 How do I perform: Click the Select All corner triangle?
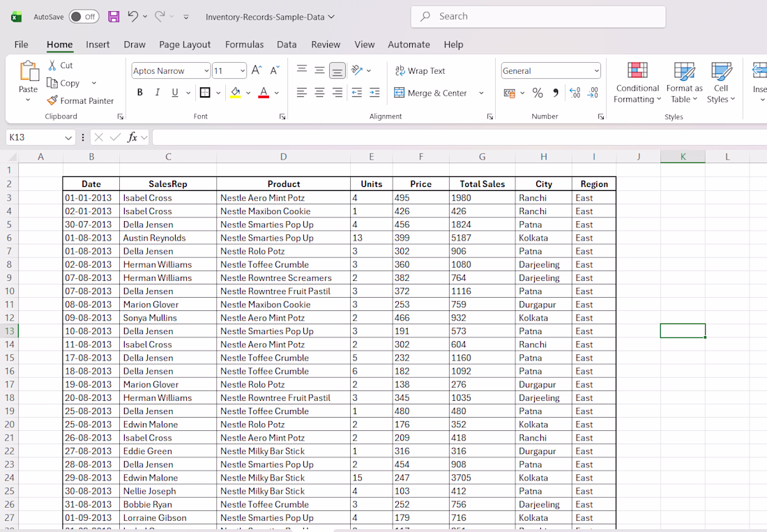pyautogui.click(x=12, y=157)
